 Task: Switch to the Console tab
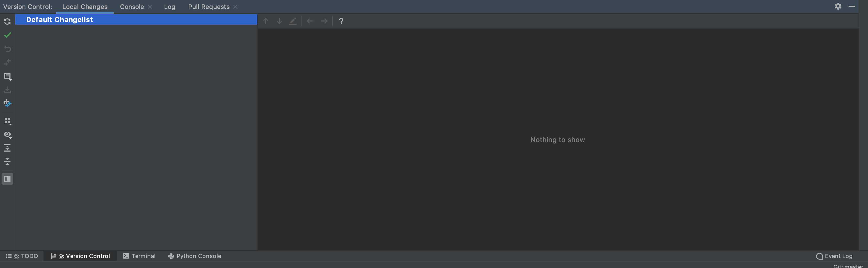pos(132,7)
